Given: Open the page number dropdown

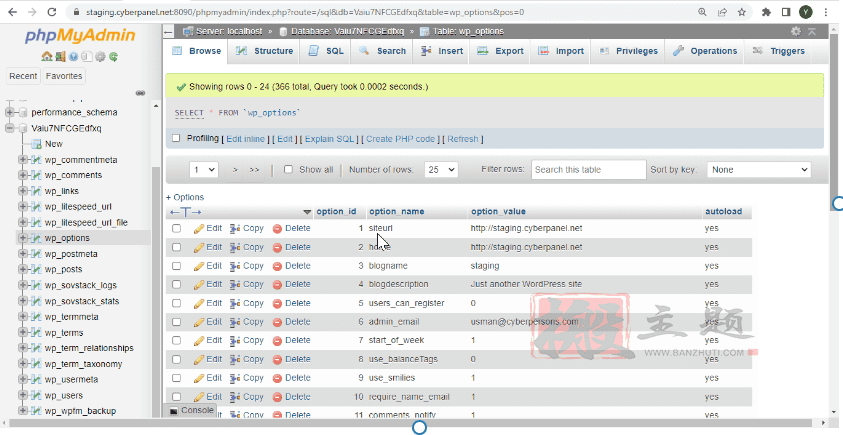Looking at the screenshot, I should (x=203, y=170).
